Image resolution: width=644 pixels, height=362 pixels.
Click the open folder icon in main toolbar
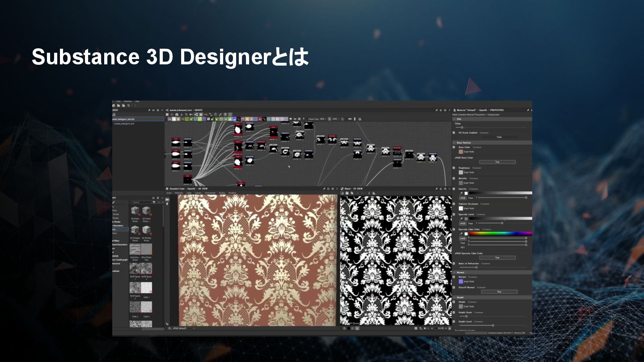point(119,105)
